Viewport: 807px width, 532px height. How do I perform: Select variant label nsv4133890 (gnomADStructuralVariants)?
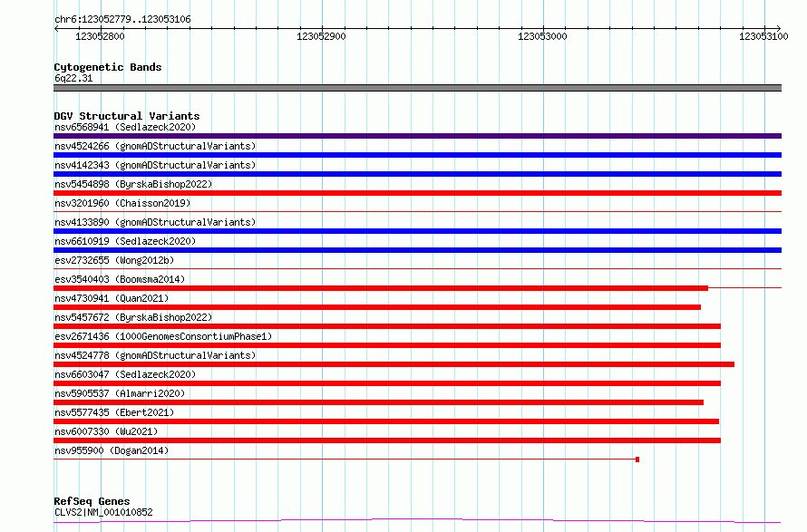click(x=155, y=222)
